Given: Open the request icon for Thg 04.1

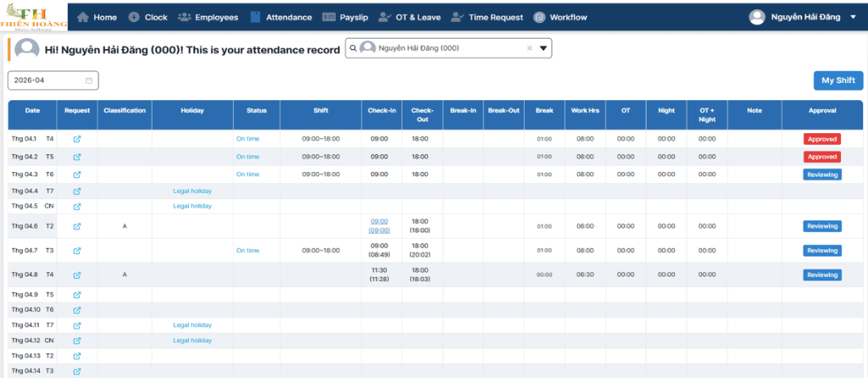Looking at the screenshot, I should click(x=77, y=139).
